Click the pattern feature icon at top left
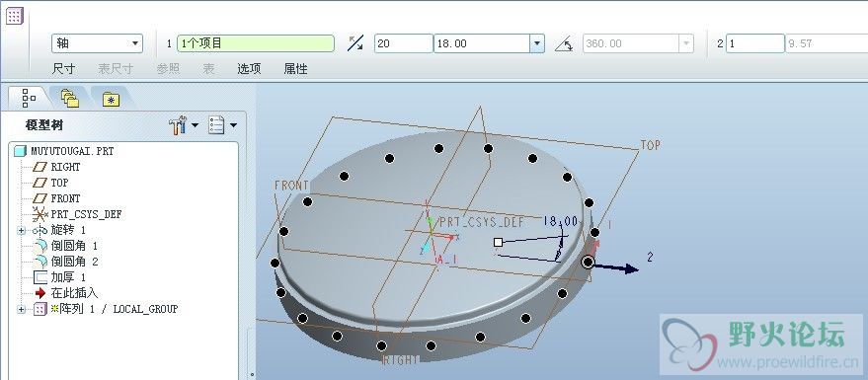868x380 pixels. pyautogui.click(x=15, y=16)
